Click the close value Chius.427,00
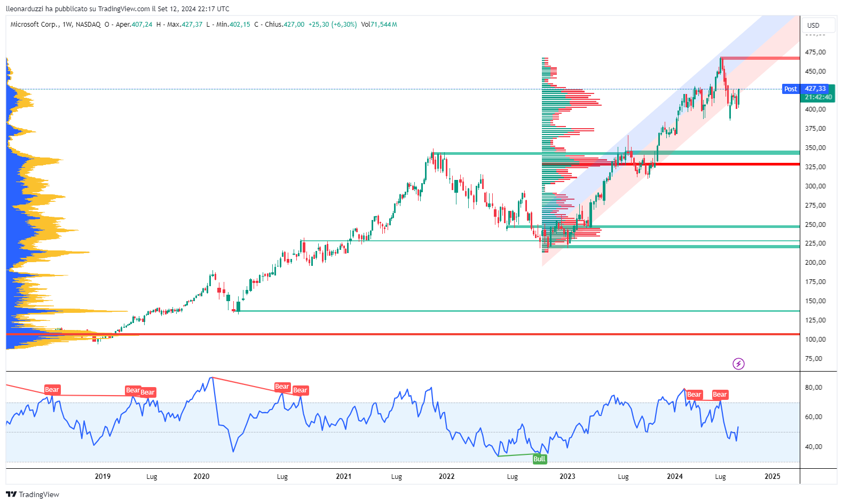 [x=285, y=25]
